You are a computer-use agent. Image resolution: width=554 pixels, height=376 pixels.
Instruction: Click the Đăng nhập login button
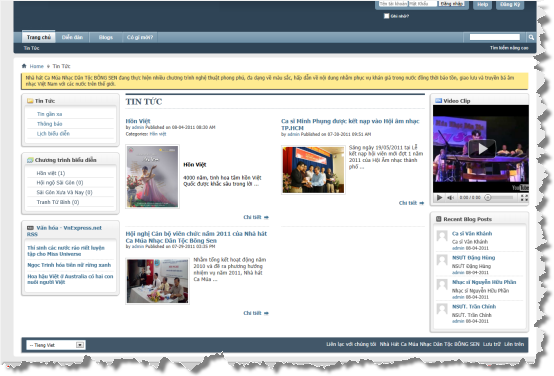point(452,4)
